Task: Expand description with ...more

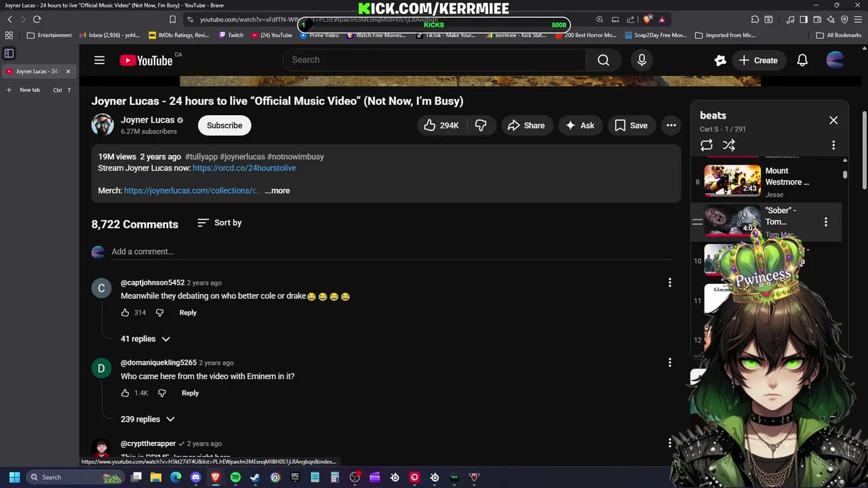Action: point(277,191)
